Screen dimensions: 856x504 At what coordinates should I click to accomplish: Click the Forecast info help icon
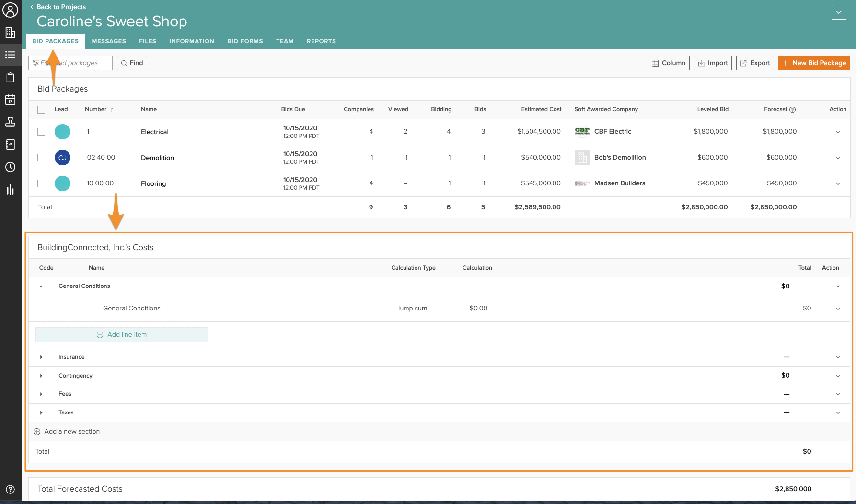point(792,110)
